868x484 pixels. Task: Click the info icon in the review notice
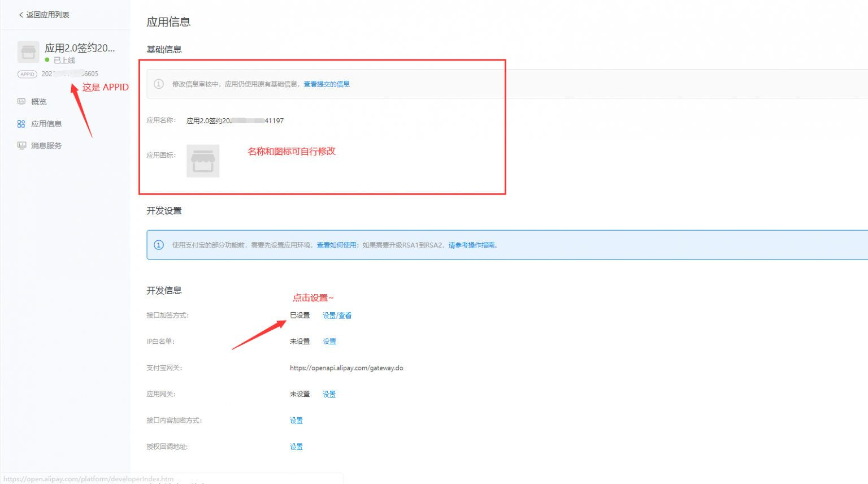tap(158, 83)
